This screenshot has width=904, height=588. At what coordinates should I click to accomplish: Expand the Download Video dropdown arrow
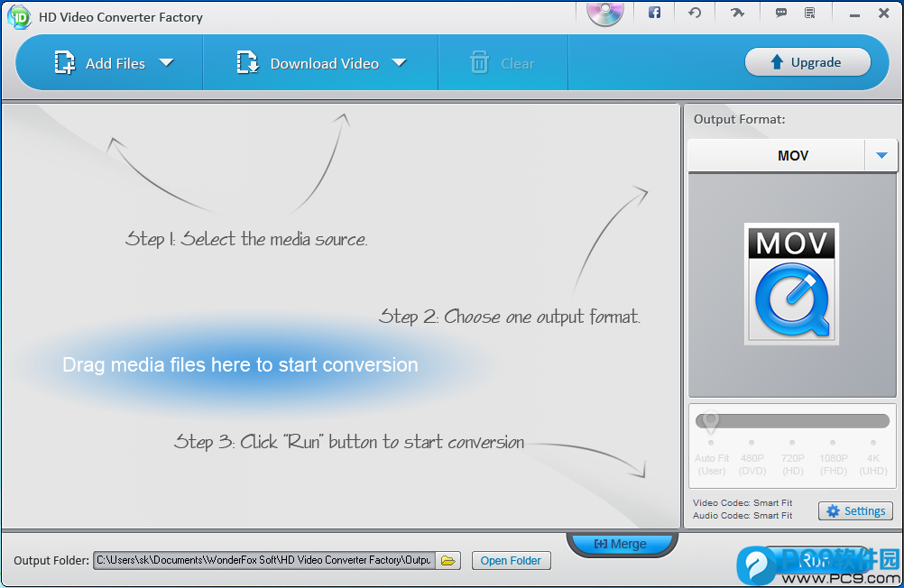399,63
